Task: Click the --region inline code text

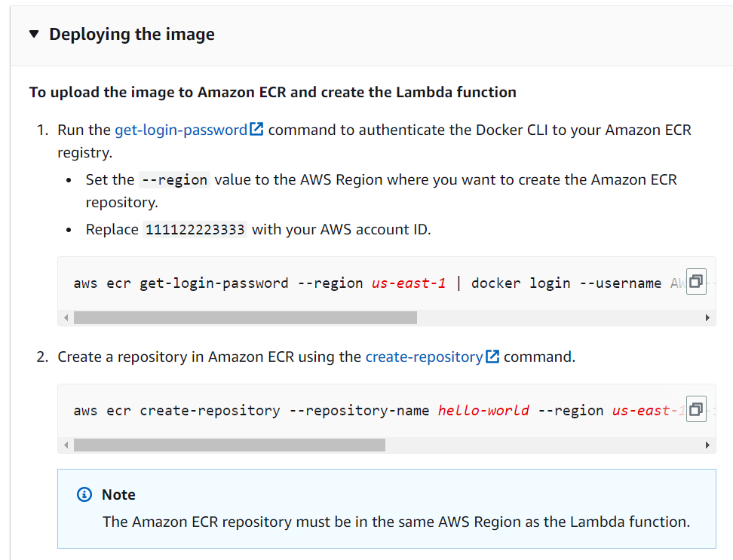Action: [174, 180]
